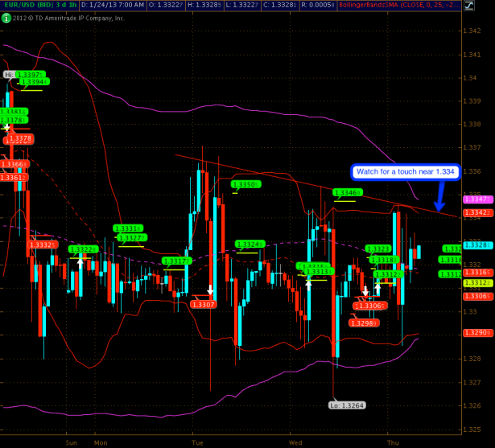Click the white up arrow below 1.3322 label
This screenshot has width=495, height=448.
point(80,261)
